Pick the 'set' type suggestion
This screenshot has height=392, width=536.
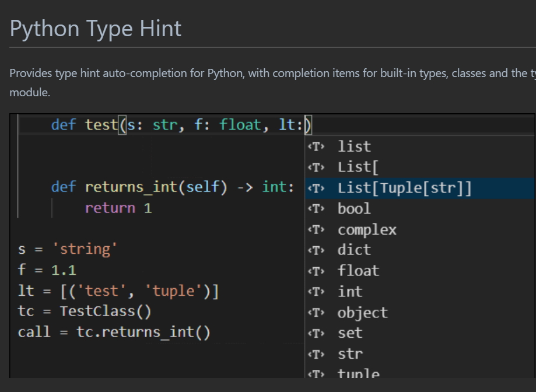(350, 334)
